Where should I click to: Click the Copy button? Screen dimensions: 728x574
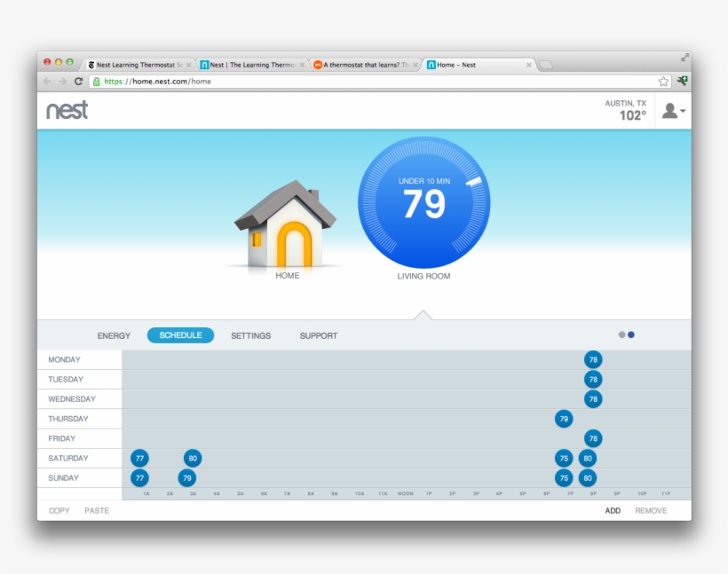coord(59,510)
